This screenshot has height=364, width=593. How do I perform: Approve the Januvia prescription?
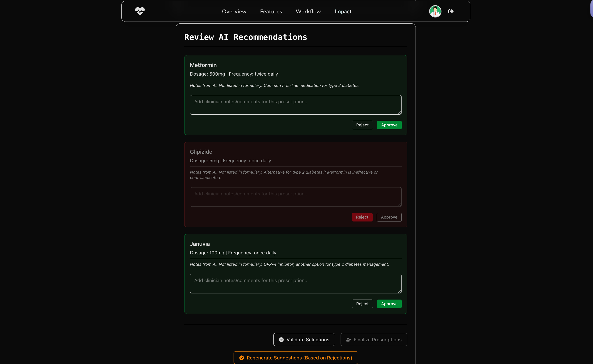[389, 304]
